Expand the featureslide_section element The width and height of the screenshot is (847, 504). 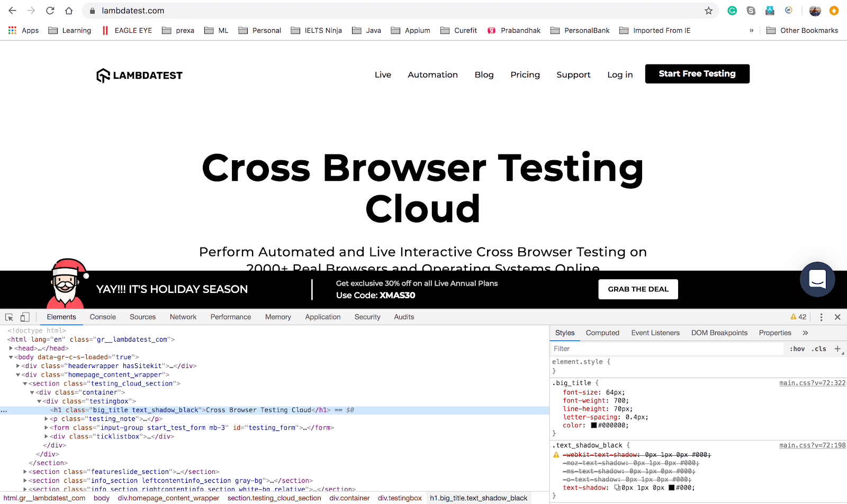25,471
